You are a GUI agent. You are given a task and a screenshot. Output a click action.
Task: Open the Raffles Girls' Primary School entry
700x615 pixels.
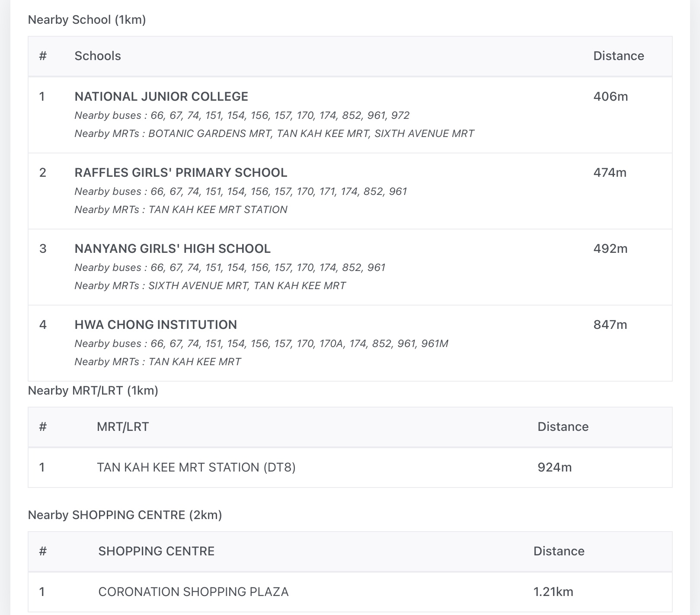click(181, 172)
